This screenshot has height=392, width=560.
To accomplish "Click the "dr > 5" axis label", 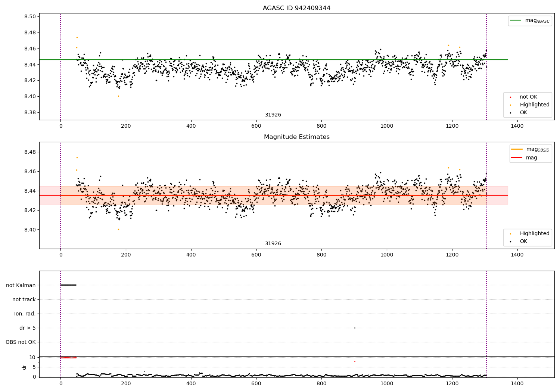I will pyautogui.click(x=28, y=328).
